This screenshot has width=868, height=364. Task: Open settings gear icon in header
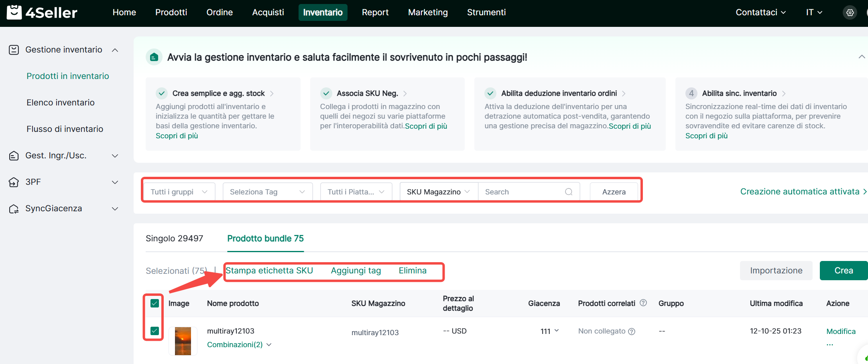850,13
